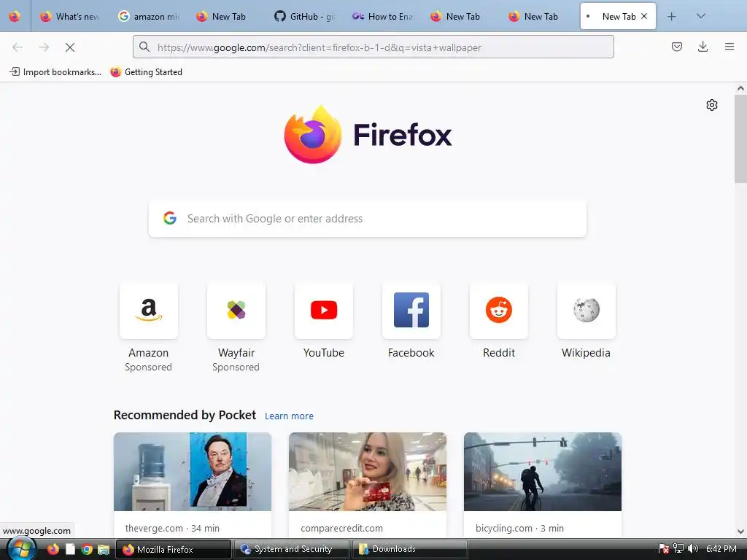Click Learn more next to Pocket
The width and height of the screenshot is (747, 560).
[x=289, y=416]
